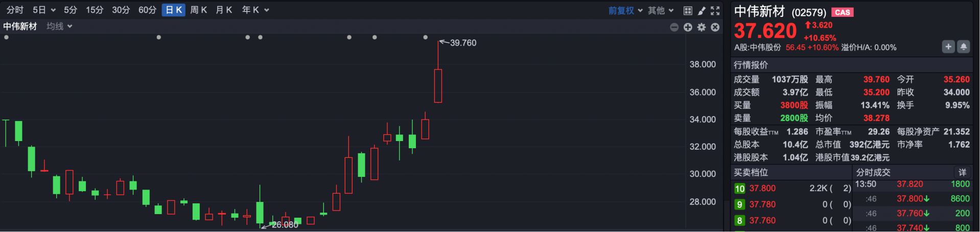Zoom out the K-line chart
The width and height of the screenshot is (980, 232).
tap(674, 27)
